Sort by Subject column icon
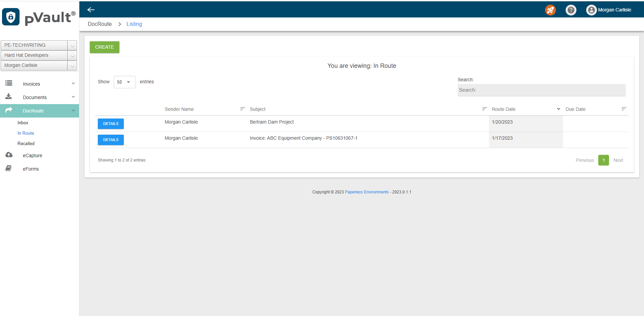Screen dimensions: 644x316 pyautogui.click(x=484, y=109)
